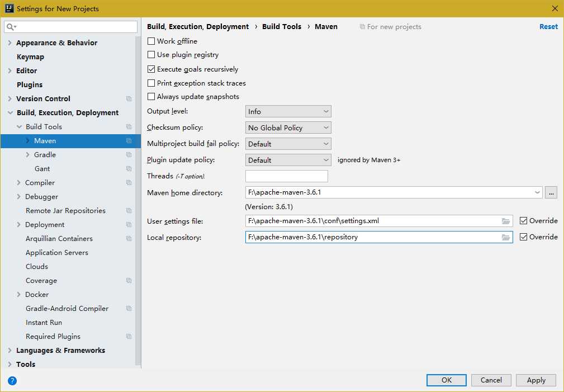Select Application Servers settings page
This screenshot has width=564, height=392.
point(57,253)
